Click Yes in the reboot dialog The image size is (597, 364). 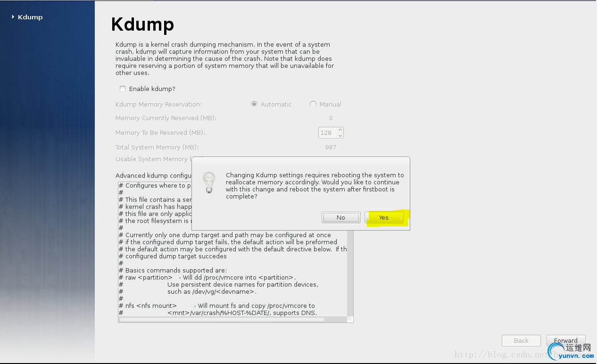click(384, 217)
